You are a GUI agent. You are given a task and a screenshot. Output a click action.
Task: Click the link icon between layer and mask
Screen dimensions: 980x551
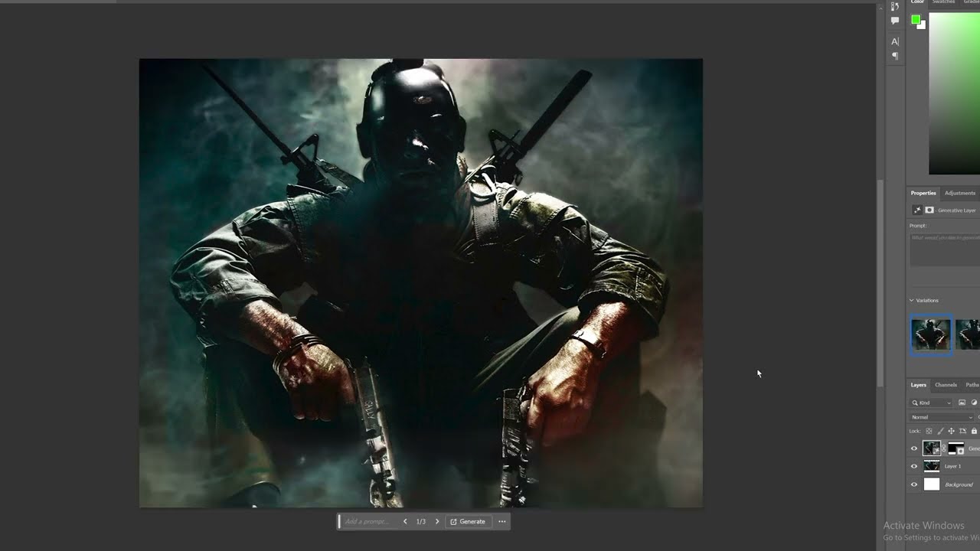[944, 448]
